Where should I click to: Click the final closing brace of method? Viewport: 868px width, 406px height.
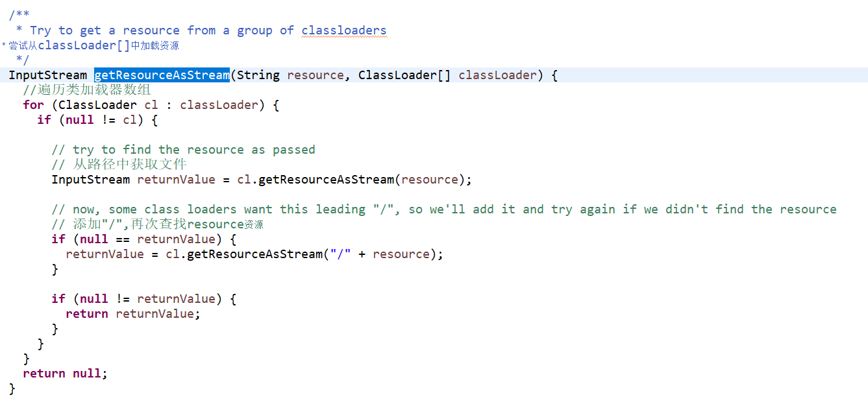(x=12, y=388)
